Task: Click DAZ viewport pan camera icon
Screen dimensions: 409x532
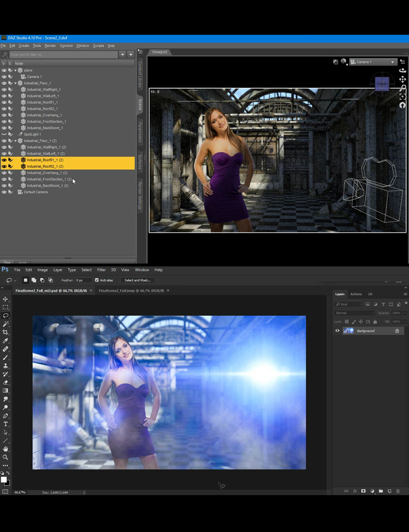Action: click(x=402, y=79)
